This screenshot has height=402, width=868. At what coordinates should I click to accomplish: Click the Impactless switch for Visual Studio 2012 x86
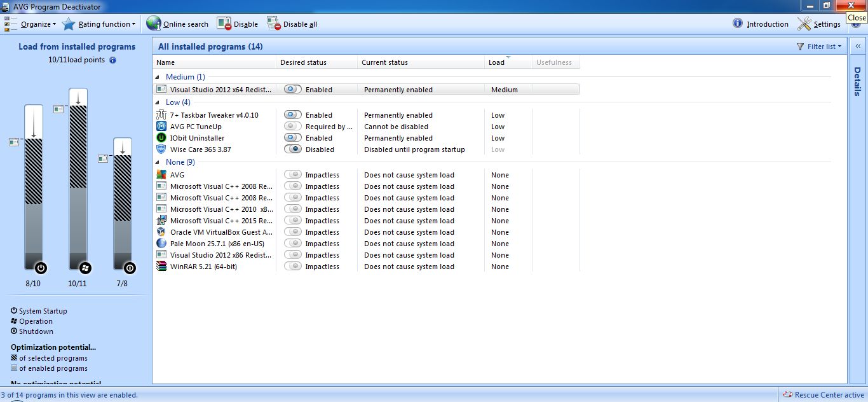292,255
